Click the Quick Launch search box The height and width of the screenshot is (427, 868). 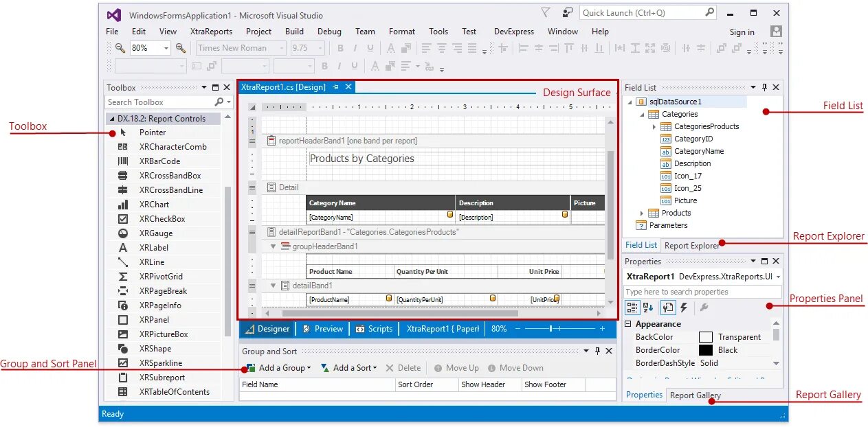[x=648, y=12]
